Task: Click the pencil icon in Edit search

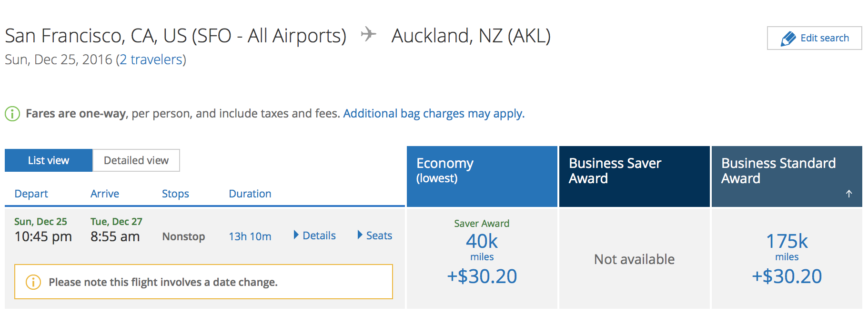Action: coord(788,39)
